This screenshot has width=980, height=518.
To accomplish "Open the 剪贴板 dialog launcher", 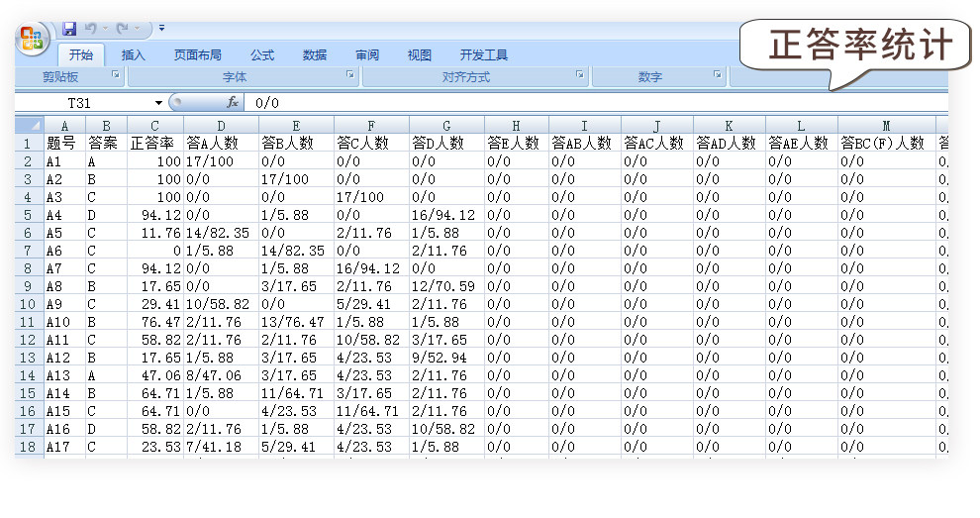I will pos(116,74).
